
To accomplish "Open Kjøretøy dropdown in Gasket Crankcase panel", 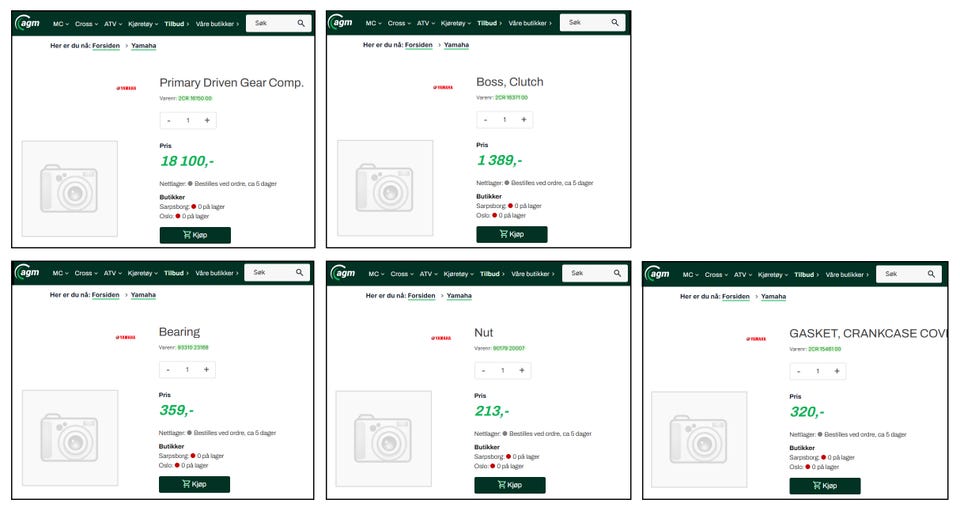I will click(x=773, y=275).
